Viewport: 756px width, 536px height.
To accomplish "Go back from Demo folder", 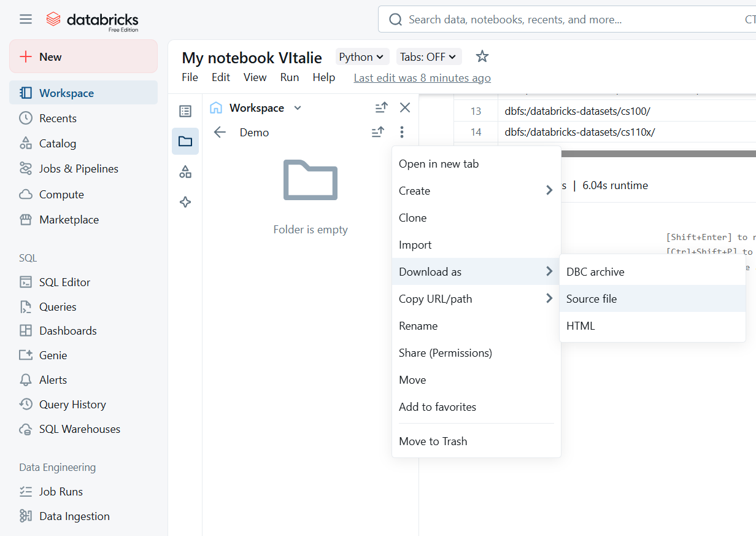I will pos(220,132).
